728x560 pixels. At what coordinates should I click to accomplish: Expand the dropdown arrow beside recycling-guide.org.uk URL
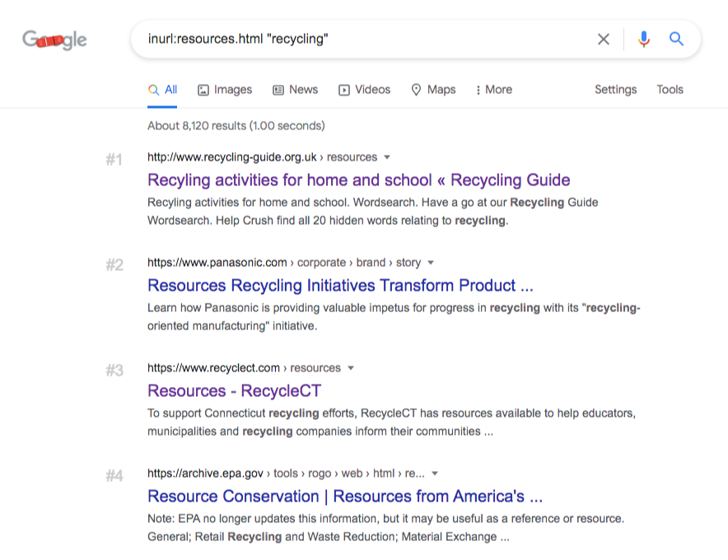click(387, 157)
